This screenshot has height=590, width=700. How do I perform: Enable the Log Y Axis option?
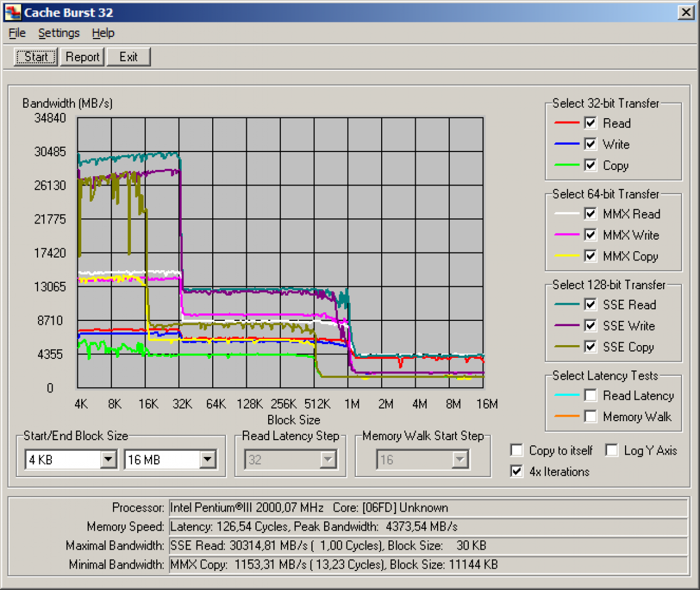(x=612, y=450)
